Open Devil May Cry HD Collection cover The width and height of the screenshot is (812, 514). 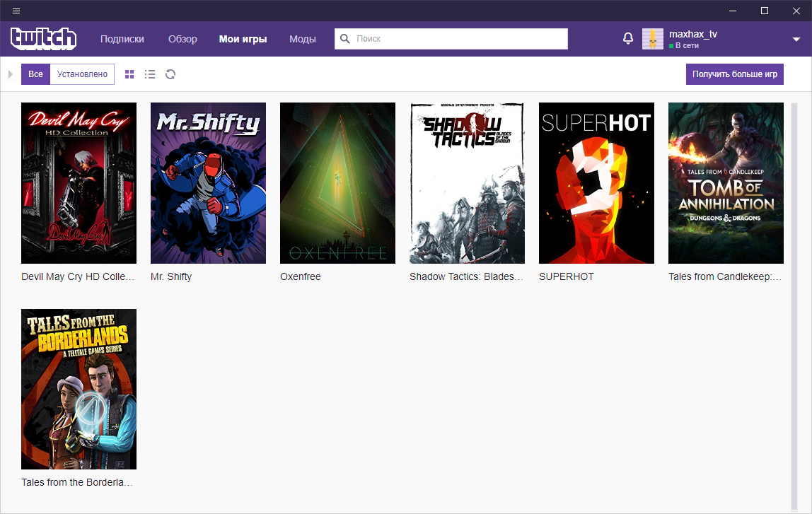[79, 182]
